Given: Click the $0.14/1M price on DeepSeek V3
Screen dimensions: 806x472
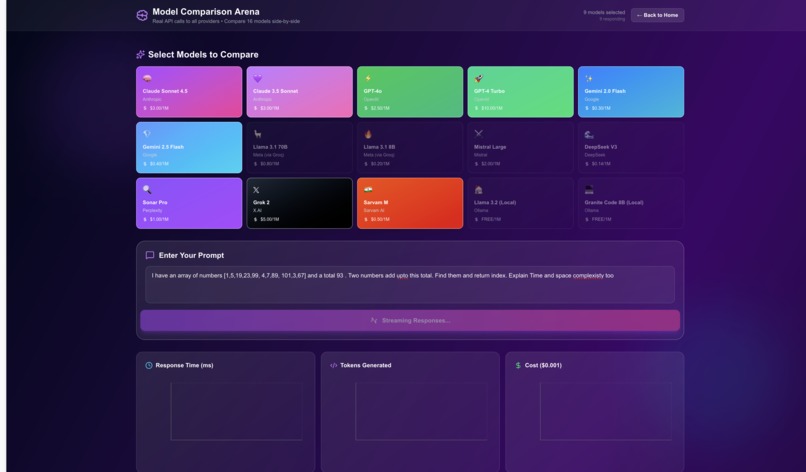Looking at the screenshot, I should [601, 164].
